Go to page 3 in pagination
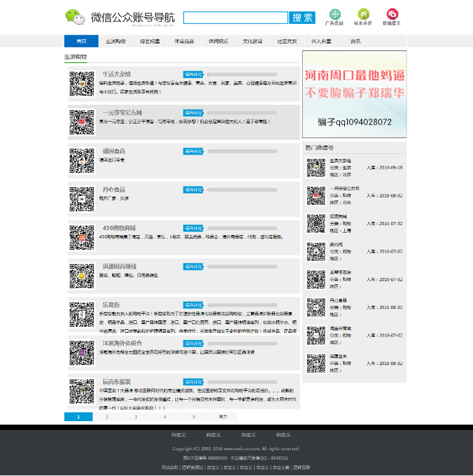473x476 pixels. coord(136,417)
